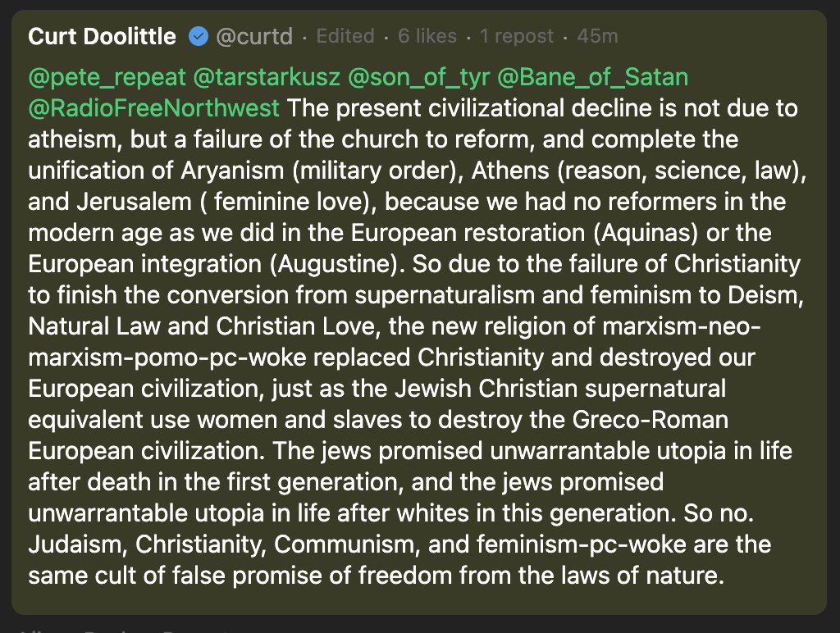Open the @tarstarkusz mention
The height and width of the screenshot is (633, 840).
pos(266,78)
